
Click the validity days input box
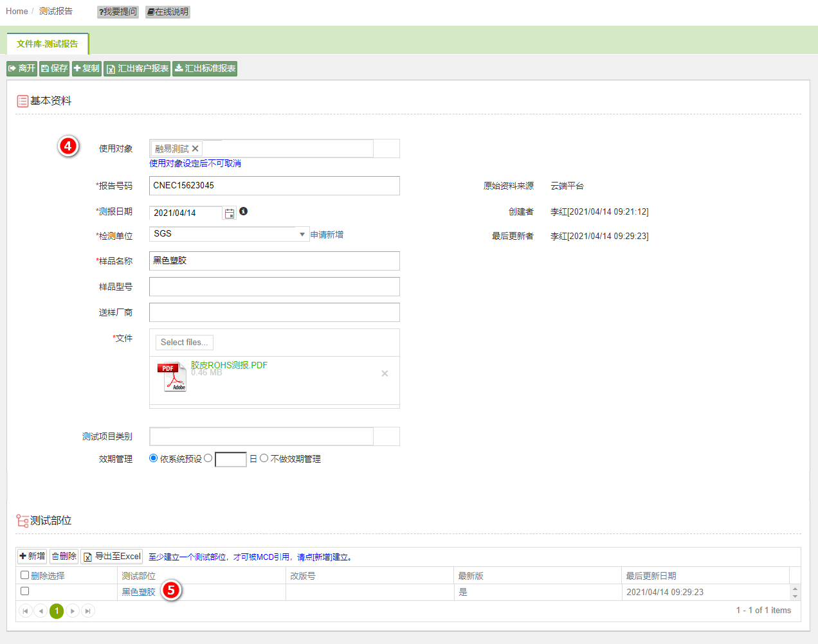click(x=231, y=459)
